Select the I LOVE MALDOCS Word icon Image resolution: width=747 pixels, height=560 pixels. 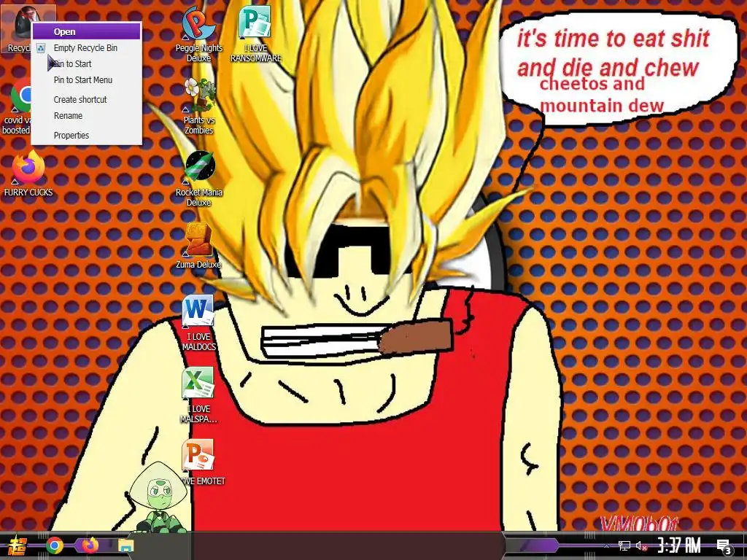[x=198, y=323]
